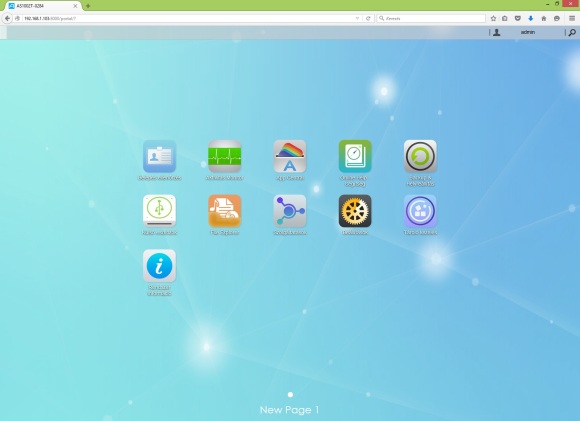Open the ADM magnifier search icon
The height and width of the screenshot is (421, 580).
(x=572, y=33)
